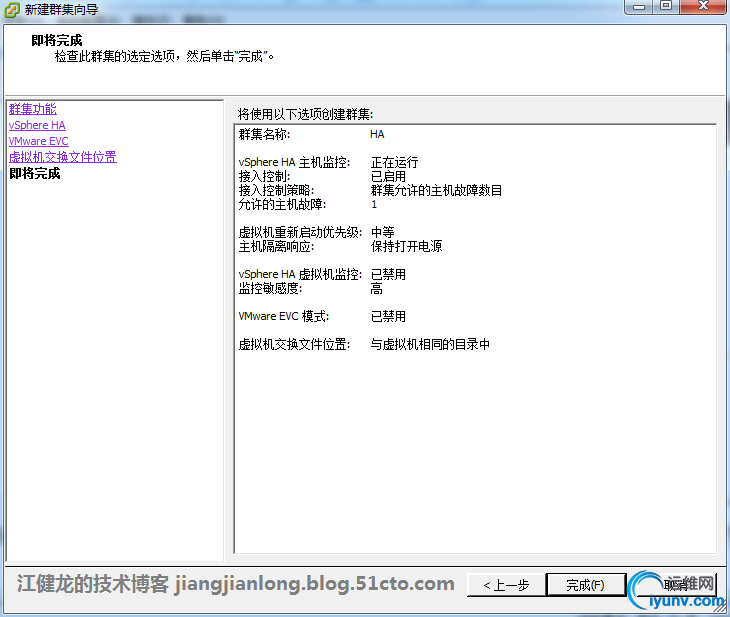
Task: Click the 群集名称 label
Action: pyautogui.click(x=264, y=135)
